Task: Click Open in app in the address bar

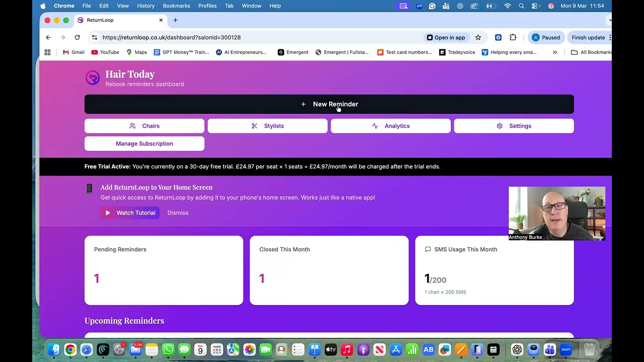Action: tap(446, 37)
